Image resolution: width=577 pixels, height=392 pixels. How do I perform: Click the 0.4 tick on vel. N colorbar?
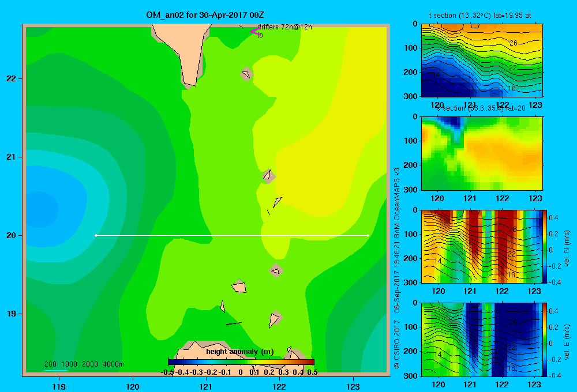pos(553,218)
